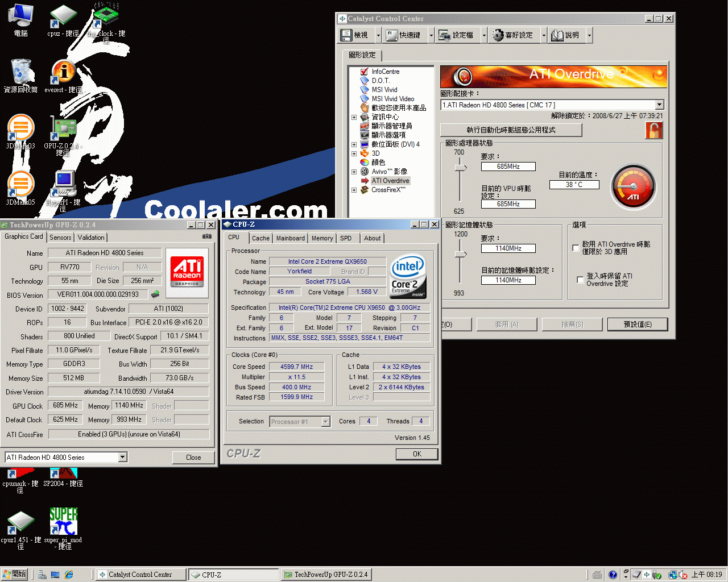Viewport: 728px width, 582px height.
Task: Open the everest desktop shortcut
Action: pos(63,77)
